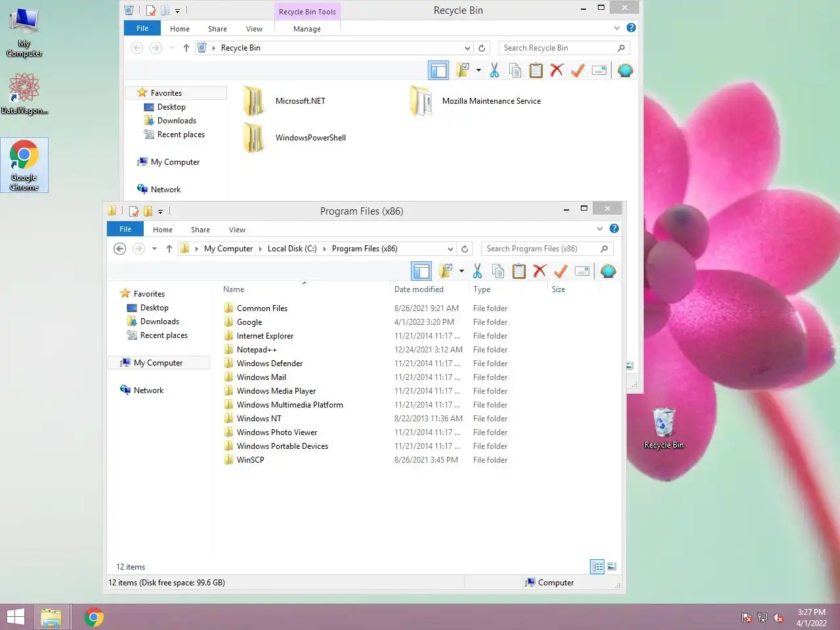This screenshot has width=840, height=630.
Task: Click Properties checkmark icon in Program Files toolbar
Action: click(x=560, y=271)
